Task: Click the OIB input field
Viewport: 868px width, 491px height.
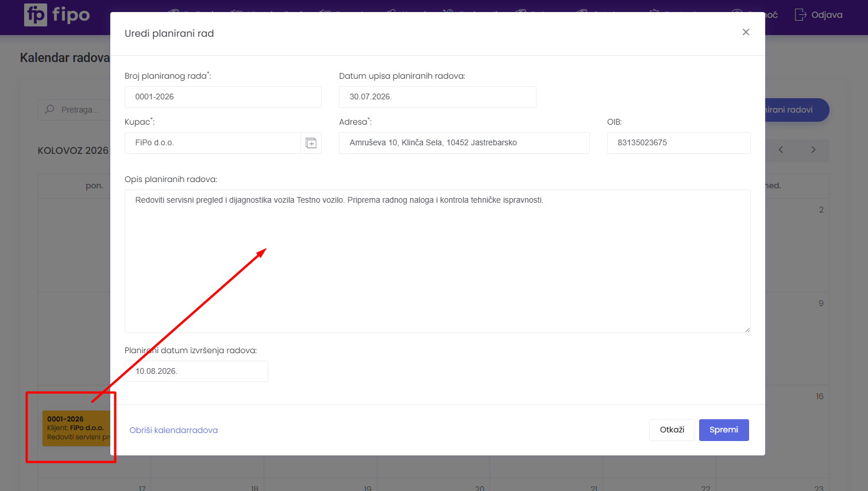Action: pyautogui.click(x=679, y=143)
